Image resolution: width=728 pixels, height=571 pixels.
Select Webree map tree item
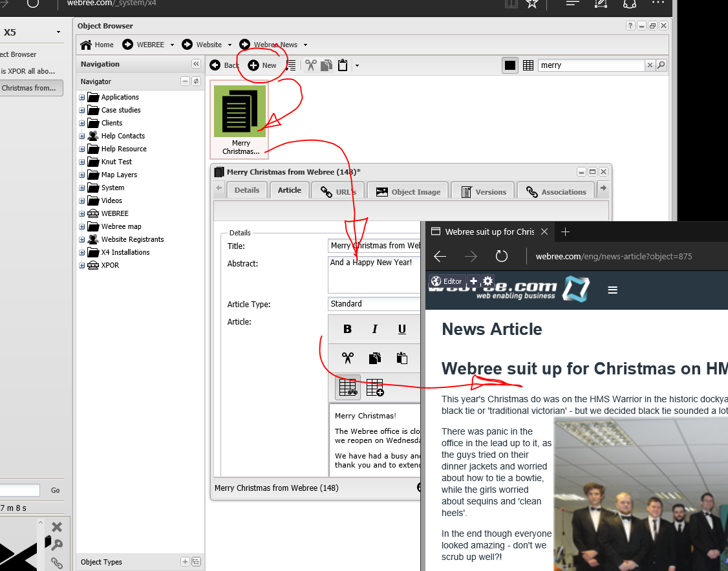(x=121, y=226)
